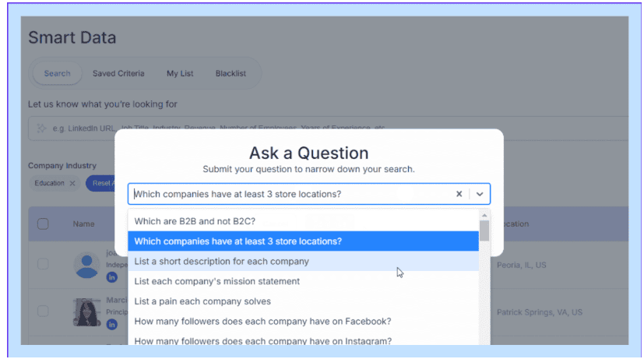This screenshot has width=644, height=359.
Task: Remove the Education industry filter chip
Action: pyautogui.click(x=72, y=183)
